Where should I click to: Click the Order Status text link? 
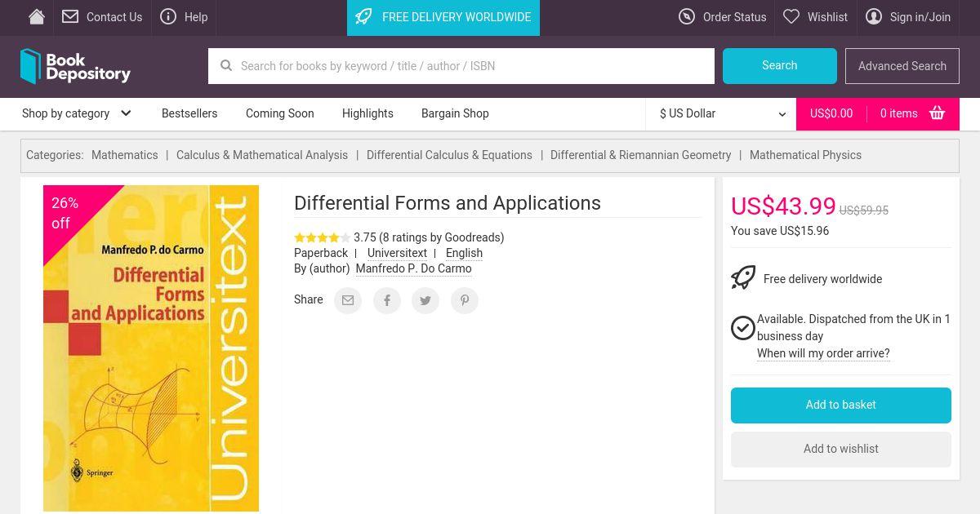(735, 17)
